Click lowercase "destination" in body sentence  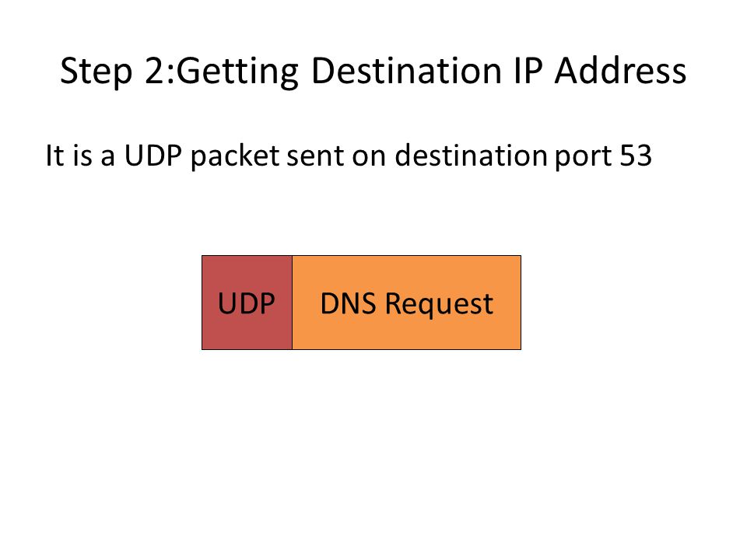472,156
